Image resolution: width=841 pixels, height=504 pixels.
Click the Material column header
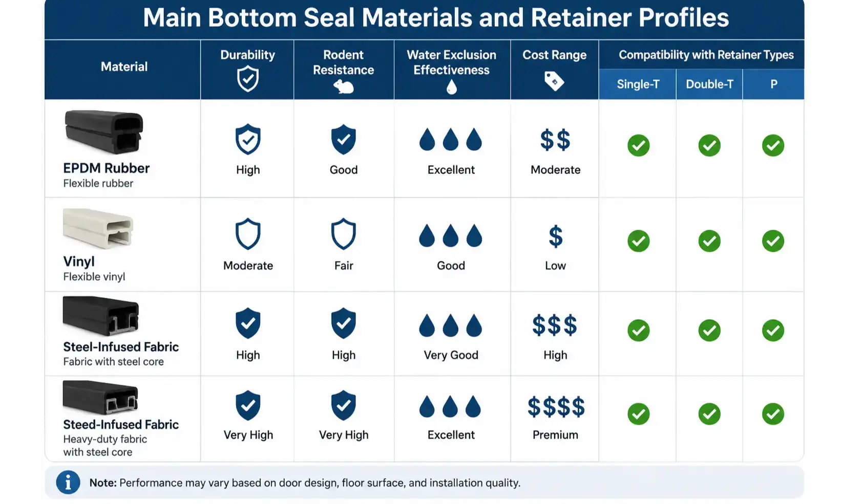[124, 67]
